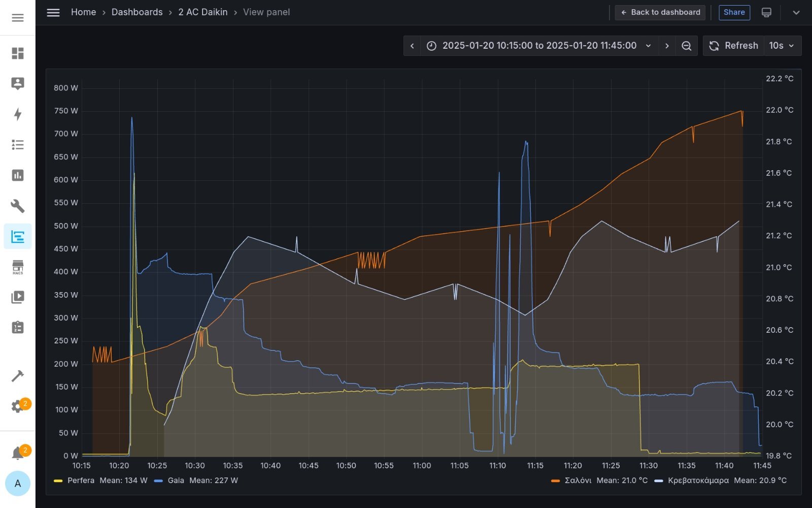This screenshot has width=812, height=508.
Task: Select the active Grafana chart sidebar icon
Action: (x=18, y=236)
